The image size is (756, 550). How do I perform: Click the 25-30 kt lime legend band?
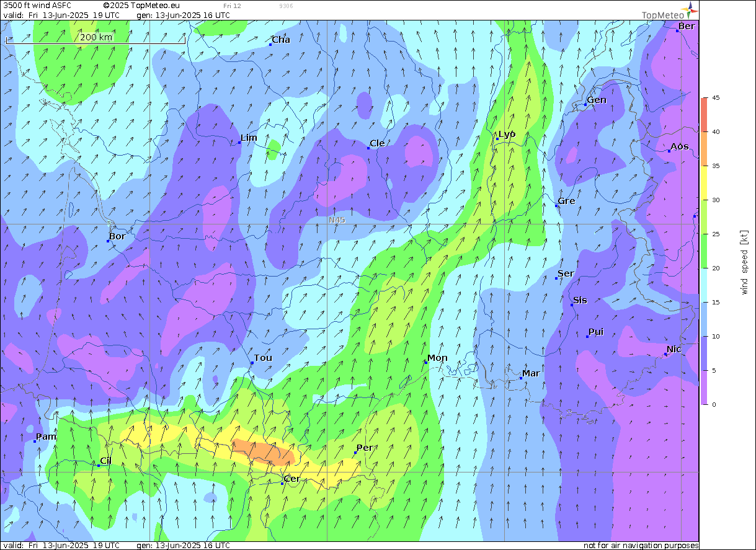pyautogui.click(x=703, y=216)
